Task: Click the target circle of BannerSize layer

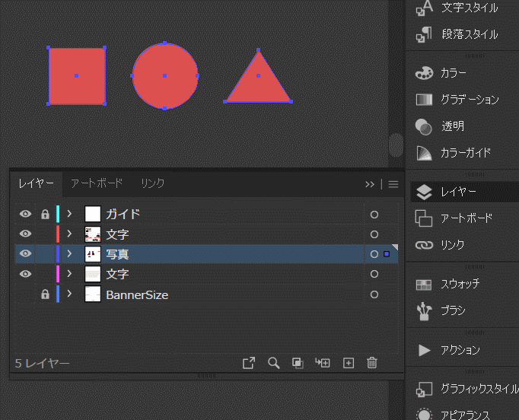Action: click(374, 294)
